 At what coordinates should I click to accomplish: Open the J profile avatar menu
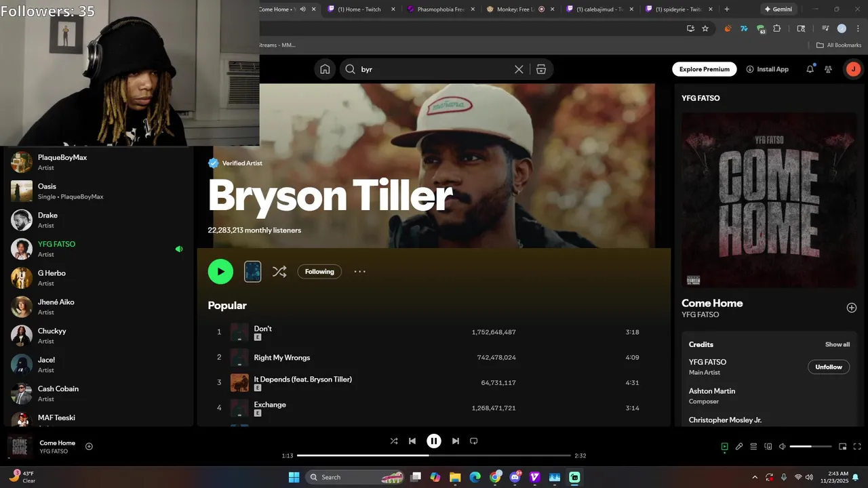coord(853,69)
